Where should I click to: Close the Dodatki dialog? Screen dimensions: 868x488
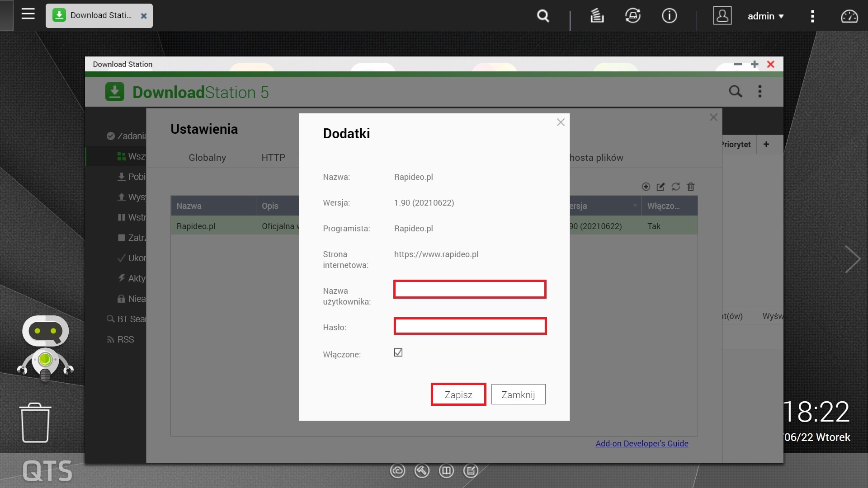coord(561,122)
